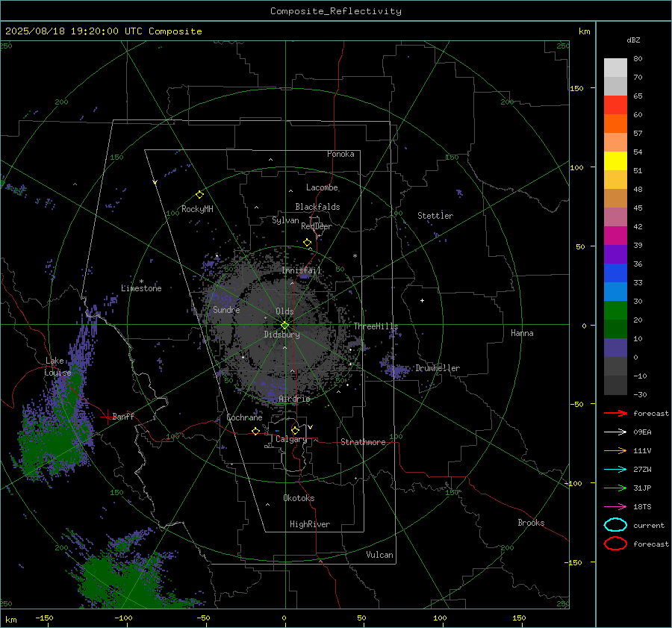Click the Limestone label

pos(141,288)
